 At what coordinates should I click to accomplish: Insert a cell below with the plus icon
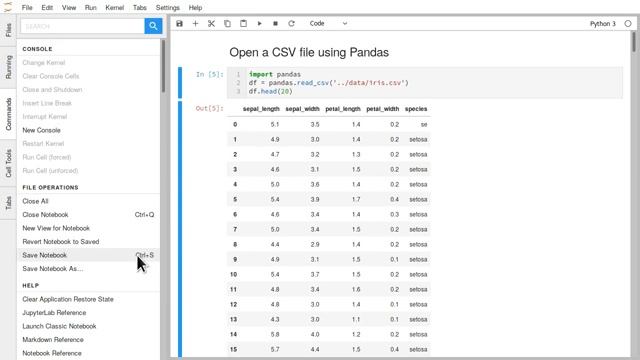pos(195,24)
